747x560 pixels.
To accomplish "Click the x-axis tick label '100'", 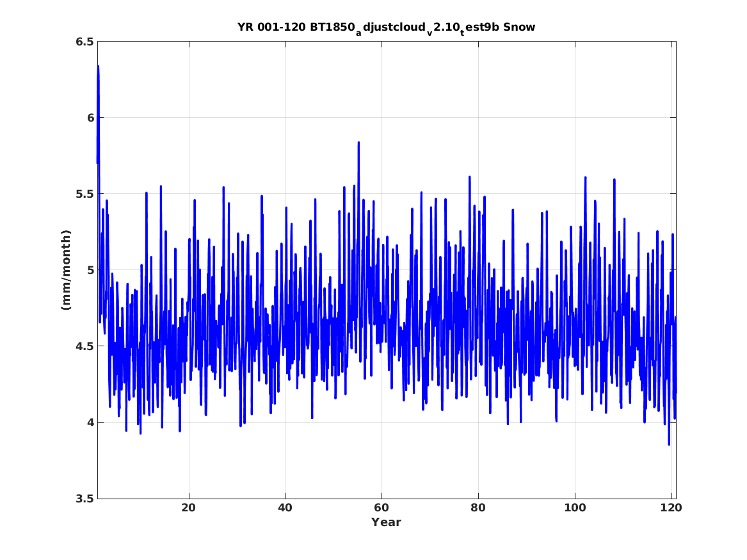I will (575, 508).
